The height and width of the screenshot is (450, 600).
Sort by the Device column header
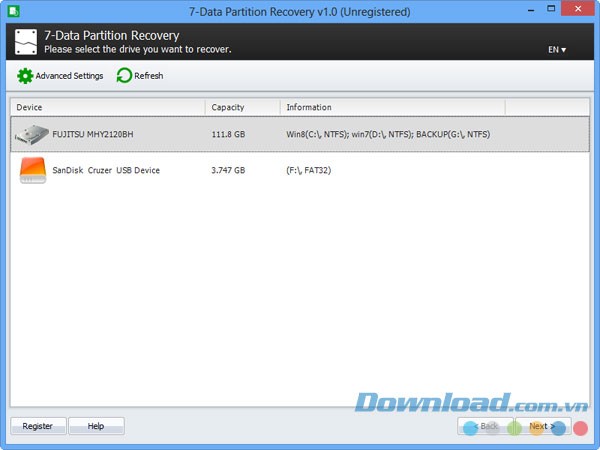coord(108,107)
